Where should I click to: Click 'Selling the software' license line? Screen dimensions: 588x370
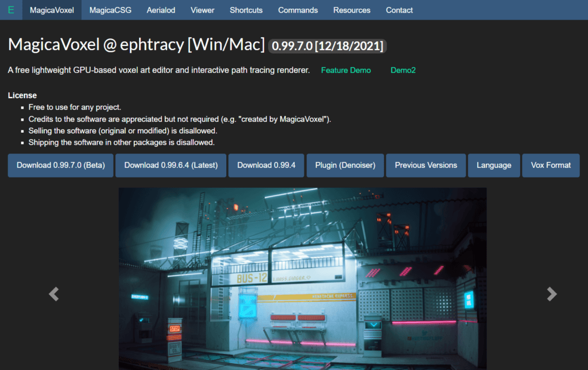click(x=123, y=131)
